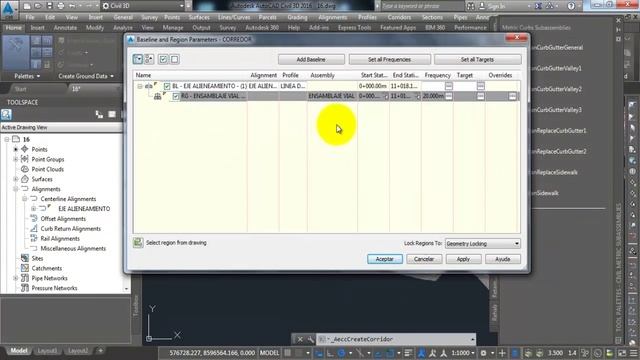Screen dimensions: 640x360
Task: Click the clear-all empty box icon in dialog
Action: [175, 60]
